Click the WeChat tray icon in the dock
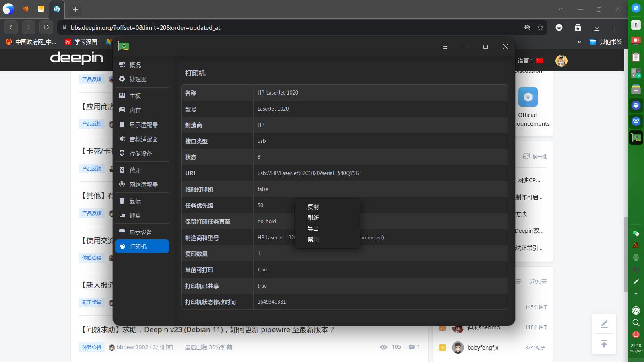 (636, 233)
